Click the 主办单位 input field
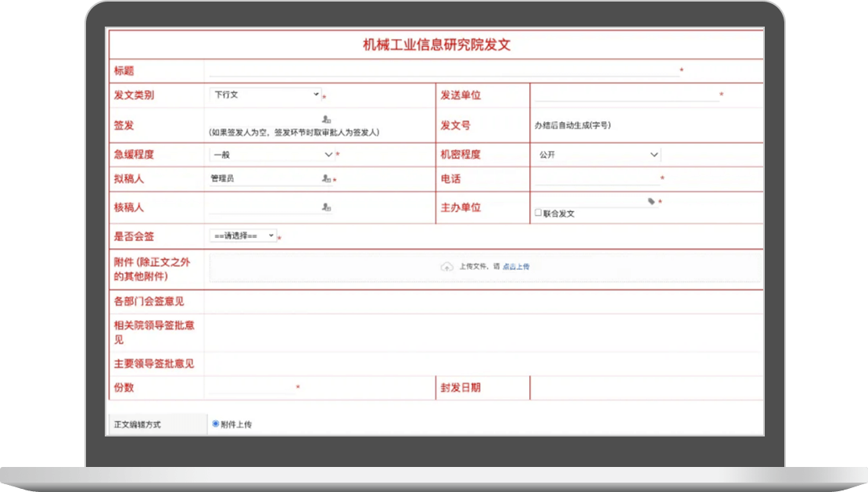 (590, 202)
